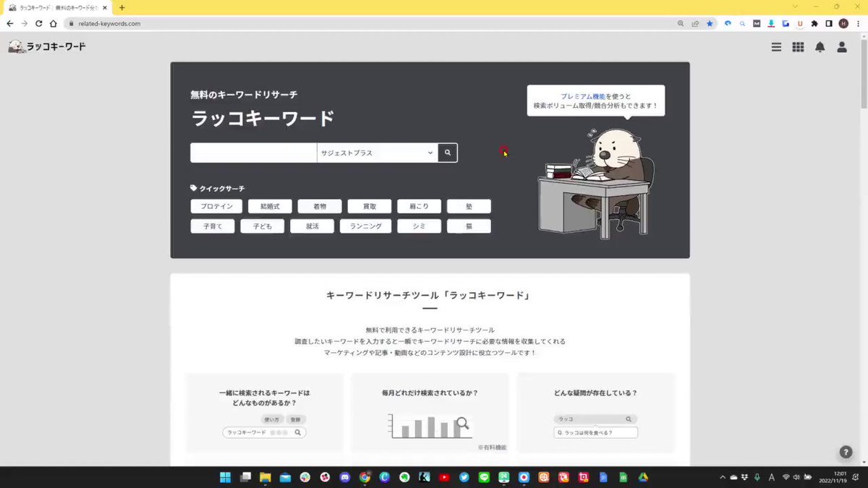Open the Chrome profile avatar H

coord(843,23)
